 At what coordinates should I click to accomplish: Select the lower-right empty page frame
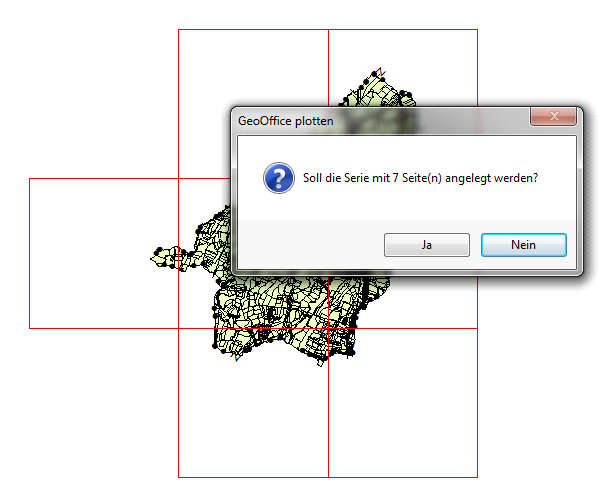pyautogui.click(x=403, y=403)
